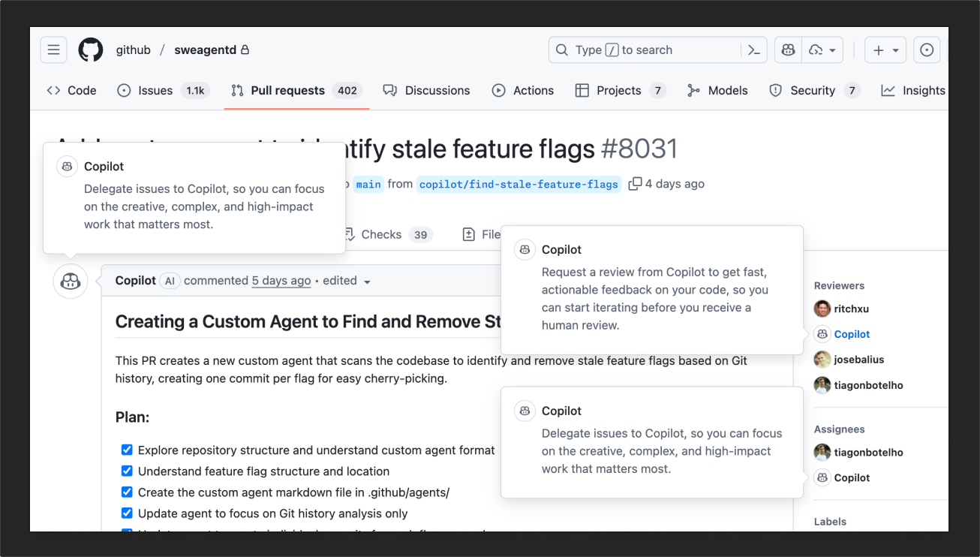The height and width of the screenshot is (557, 980).
Task: Go to the GitHub homepage logo
Action: tap(91, 50)
